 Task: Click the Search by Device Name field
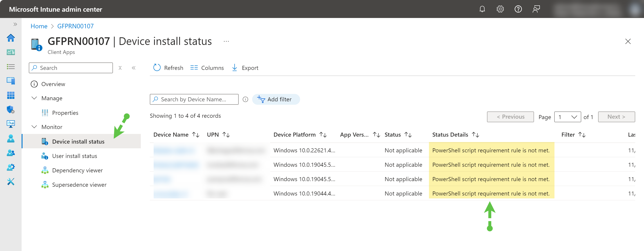[194, 99]
